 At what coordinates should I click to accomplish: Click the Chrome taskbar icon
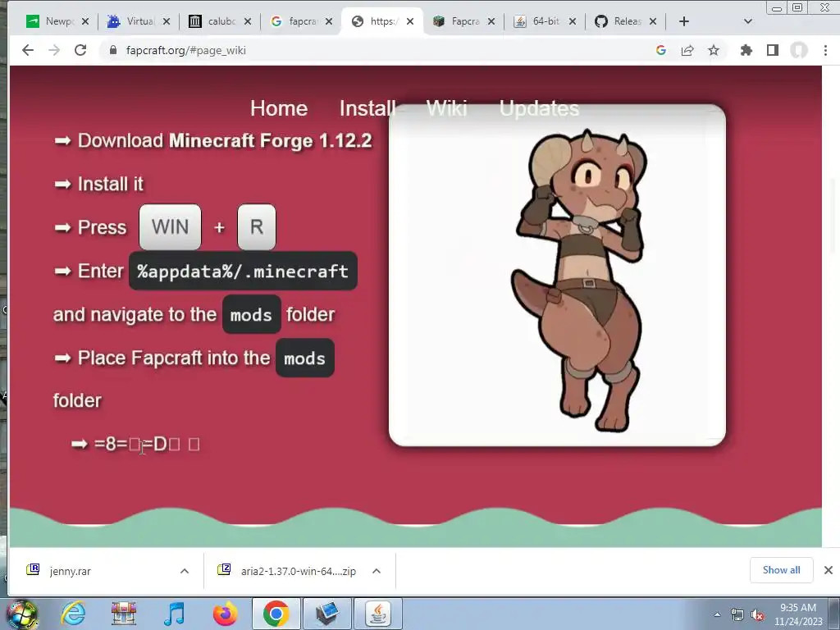(276, 614)
